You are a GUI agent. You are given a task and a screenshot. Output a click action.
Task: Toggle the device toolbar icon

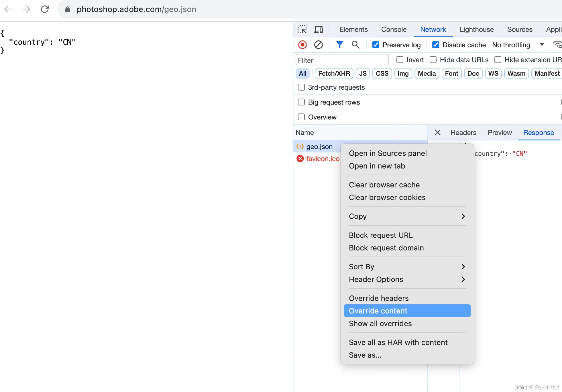(319, 30)
